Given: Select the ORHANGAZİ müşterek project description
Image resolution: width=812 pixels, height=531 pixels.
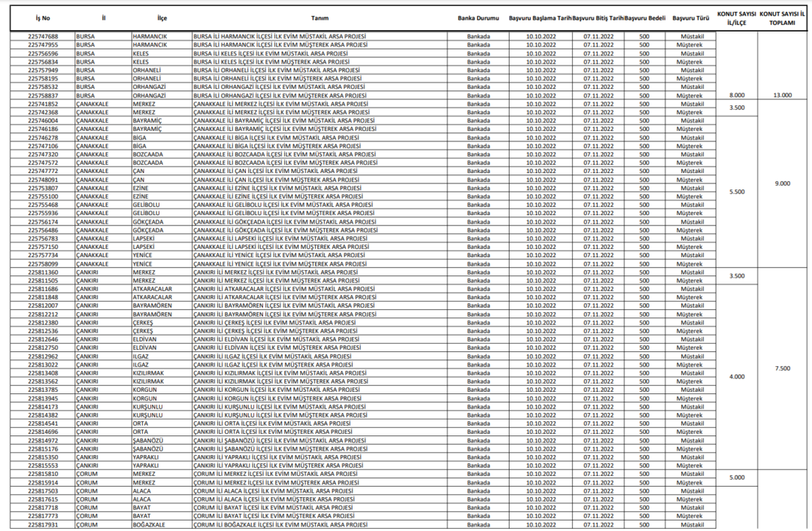Looking at the screenshot, I should (x=280, y=96).
